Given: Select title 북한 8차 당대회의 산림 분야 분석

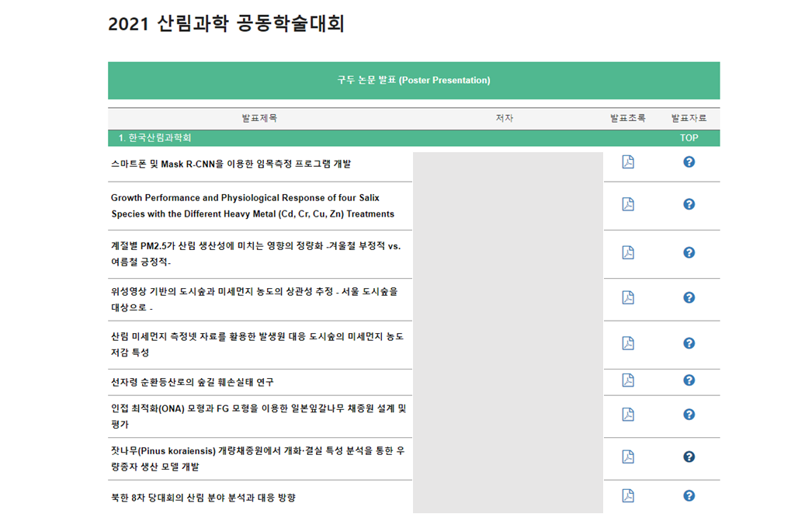Looking at the screenshot, I should coord(203,498).
